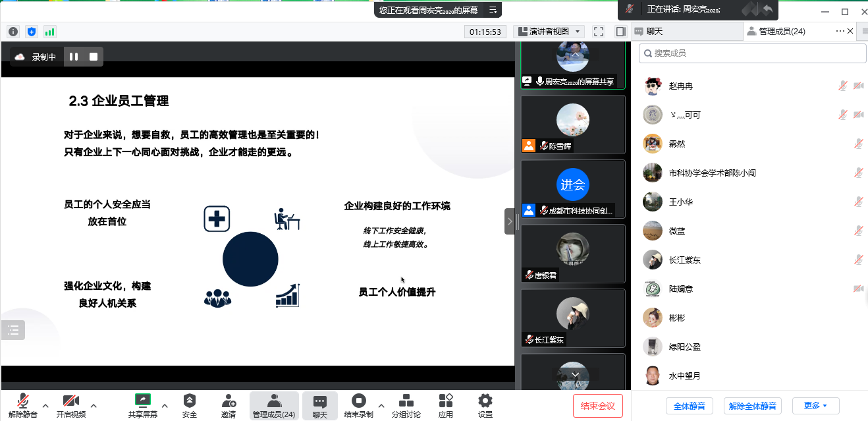This screenshot has height=421, width=868.
Task: Open 分组讨论 breakout rooms
Action: (406, 405)
